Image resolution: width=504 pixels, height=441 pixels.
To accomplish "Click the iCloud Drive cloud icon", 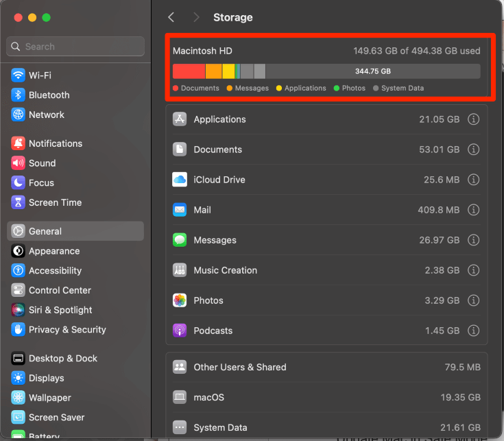I will coord(180,180).
